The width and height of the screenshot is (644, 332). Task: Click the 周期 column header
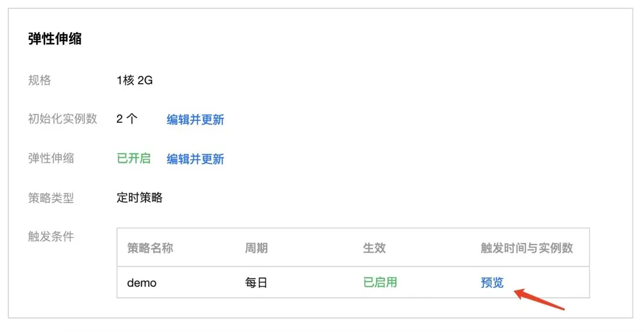(256, 248)
